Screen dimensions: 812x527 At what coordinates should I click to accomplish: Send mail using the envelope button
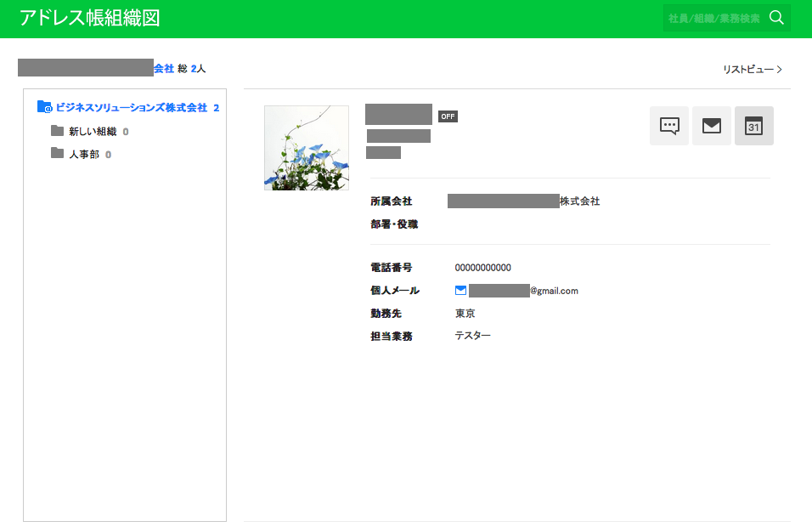[x=712, y=126]
